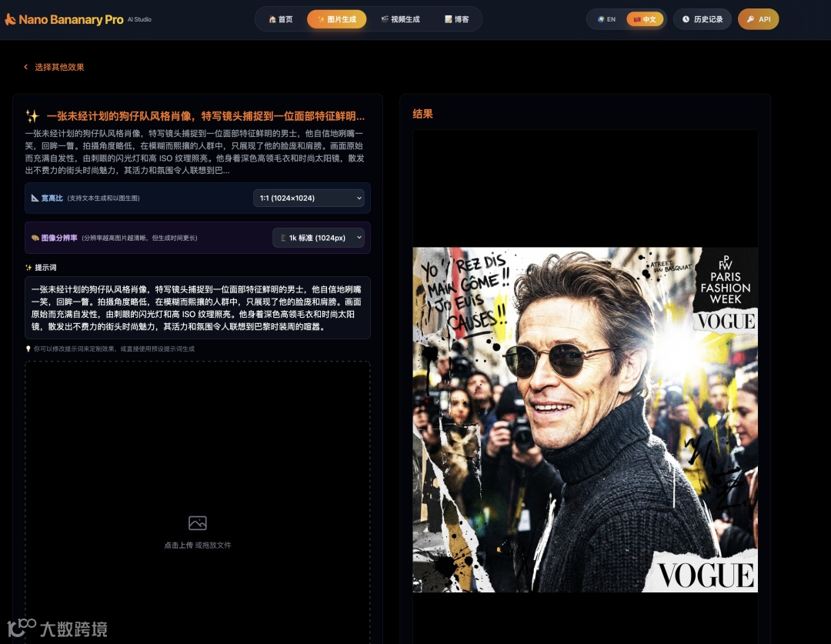Click the globe icon next to EN
This screenshot has width=831, height=644.
pyautogui.click(x=601, y=19)
